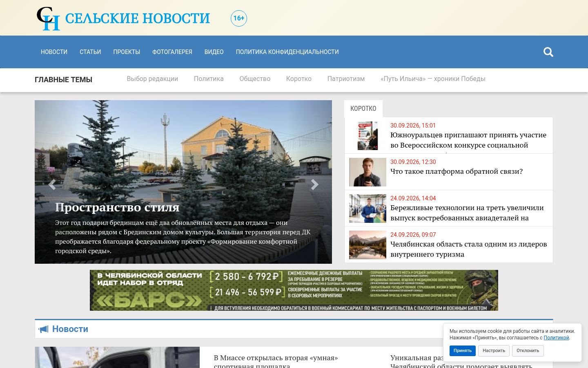Open the Фотогалерея menu item
Screen dimensions: 588x368
tap(172, 52)
